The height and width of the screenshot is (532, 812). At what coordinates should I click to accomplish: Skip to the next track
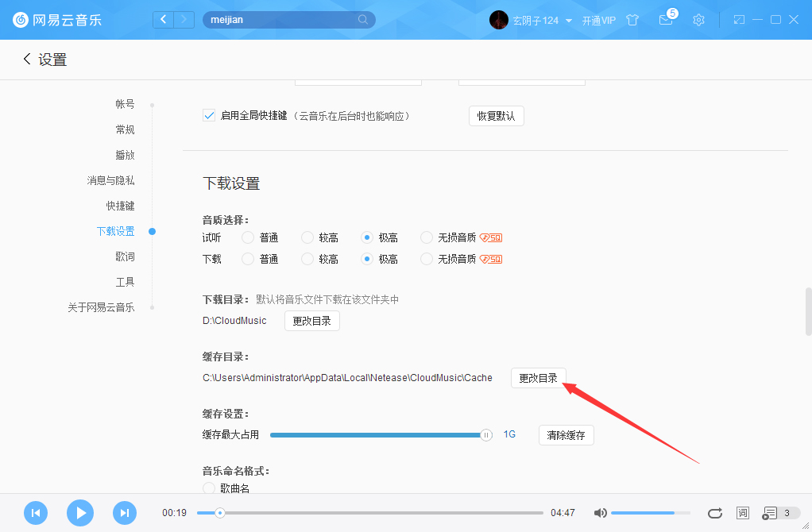(124, 513)
